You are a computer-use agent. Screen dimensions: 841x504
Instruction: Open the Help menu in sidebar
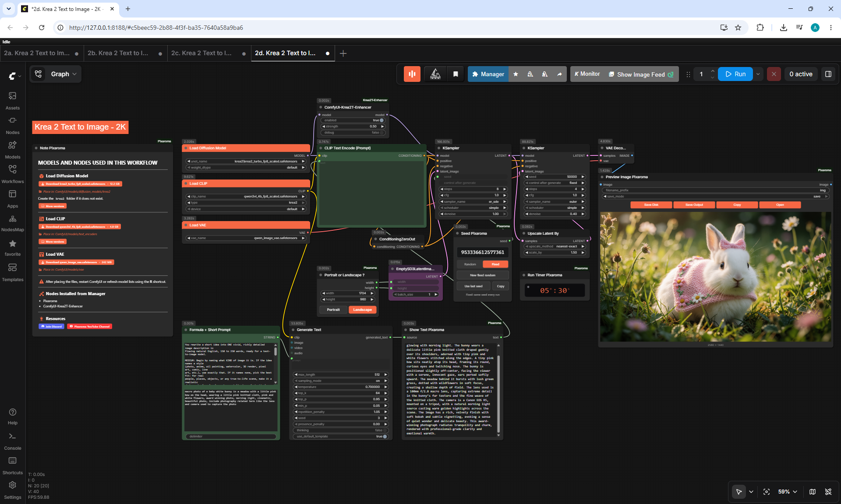13,416
